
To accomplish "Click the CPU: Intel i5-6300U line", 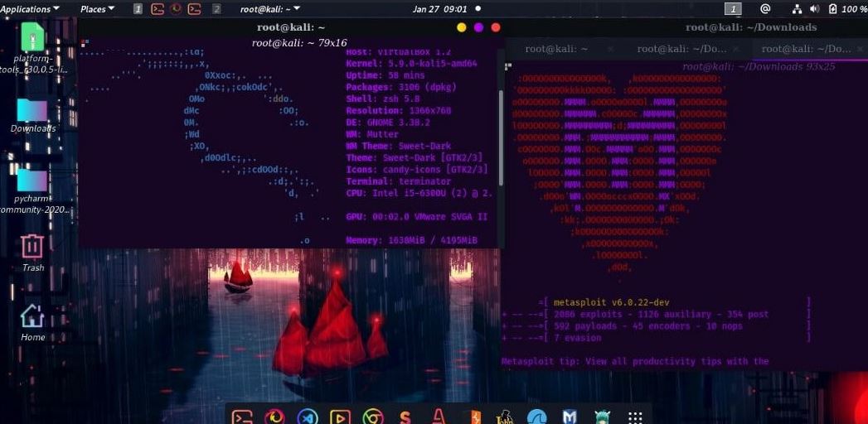I will pos(419,193).
